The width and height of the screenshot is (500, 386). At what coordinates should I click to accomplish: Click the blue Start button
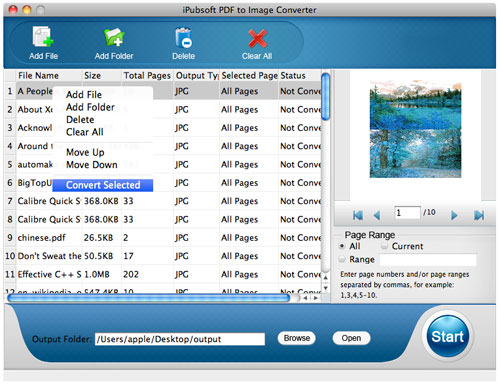[447, 336]
